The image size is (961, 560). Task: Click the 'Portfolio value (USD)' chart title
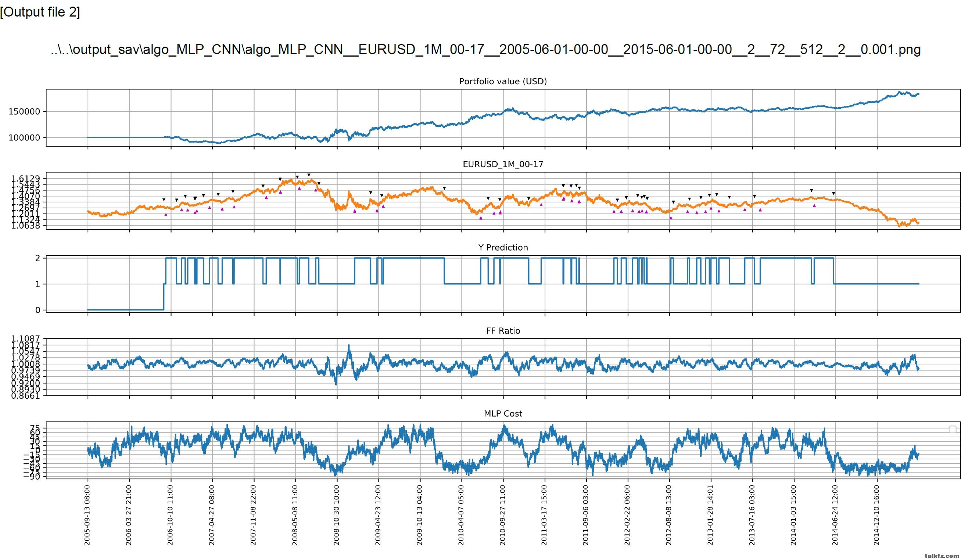pyautogui.click(x=503, y=81)
